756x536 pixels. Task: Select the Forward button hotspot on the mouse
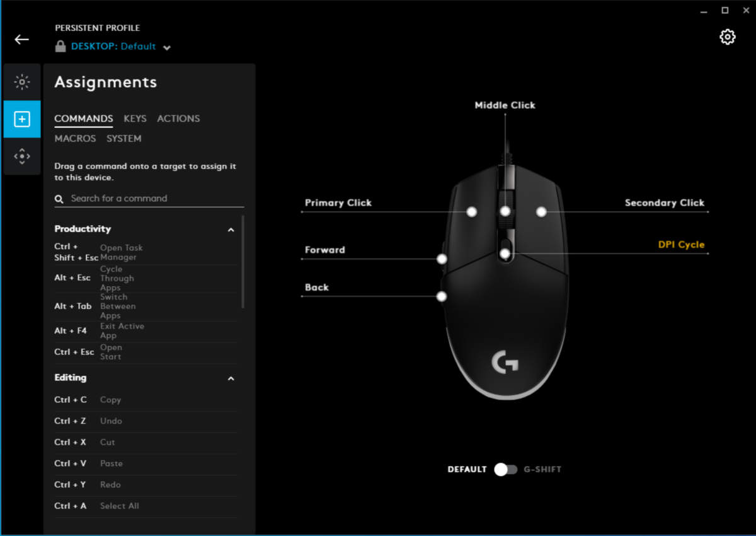[441, 257]
